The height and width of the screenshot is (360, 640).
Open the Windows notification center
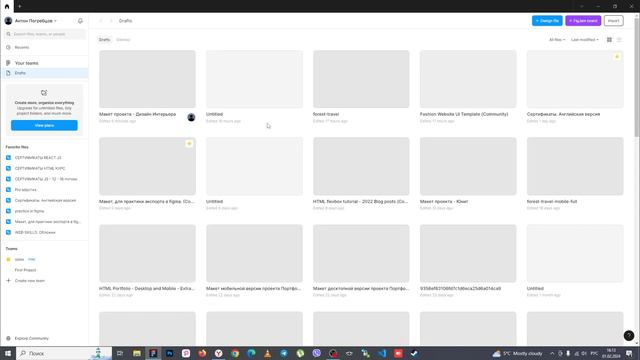coord(629,353)
